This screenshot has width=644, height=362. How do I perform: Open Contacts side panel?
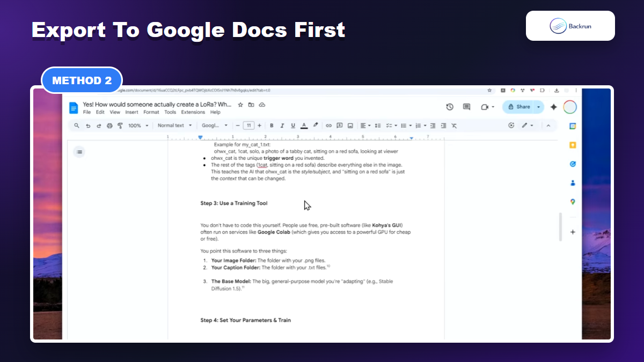pos(573,182)
